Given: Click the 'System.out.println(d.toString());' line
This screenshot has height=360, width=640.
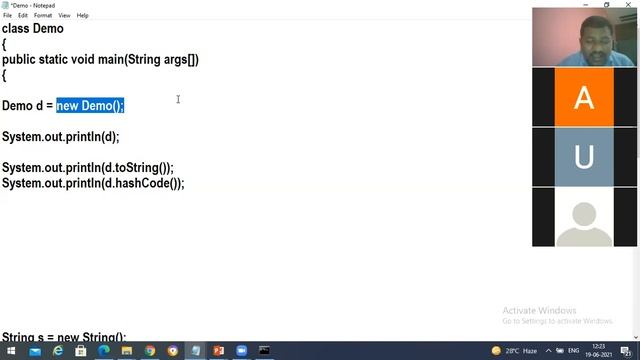Looking at the screenshot, I should click(x=88, y=168).
